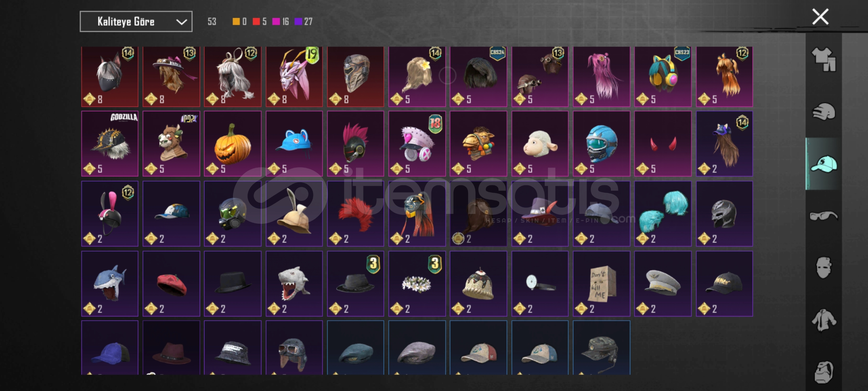868x391 pixels.
Task: Open the backpack category at sidebar bottom
Action: point(824,372)
